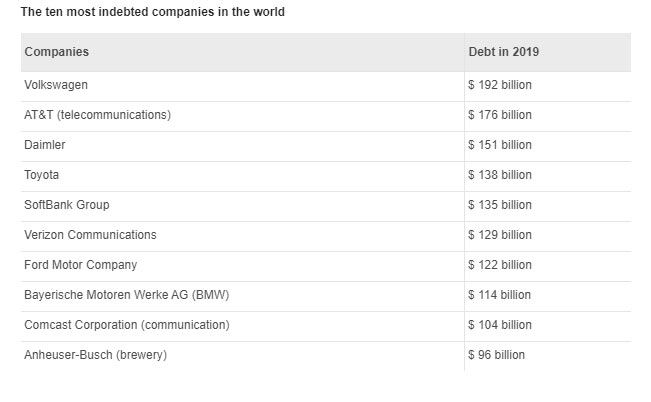651x402 pixels.
Task: Select the Daimler row name
Action: 45,145
